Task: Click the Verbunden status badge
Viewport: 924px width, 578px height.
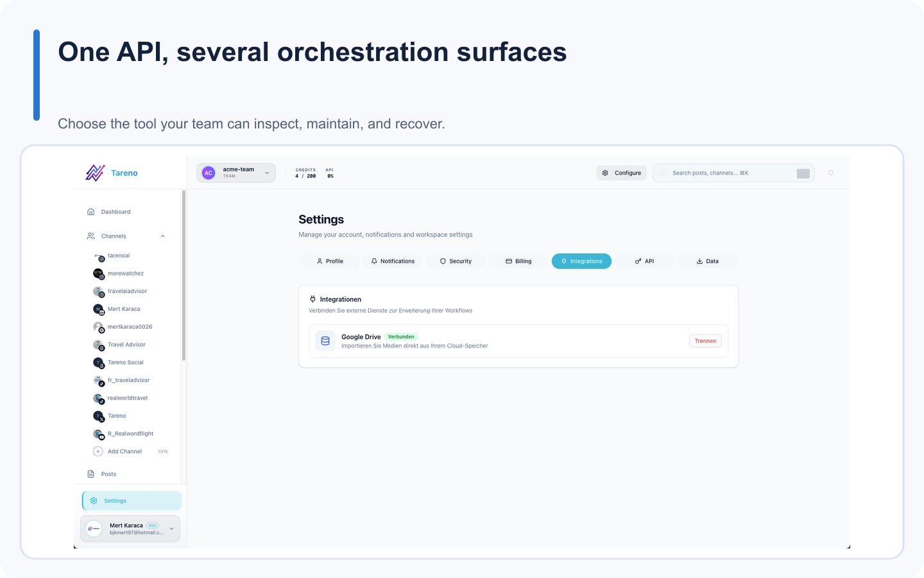Action: [x=401, y=337]
